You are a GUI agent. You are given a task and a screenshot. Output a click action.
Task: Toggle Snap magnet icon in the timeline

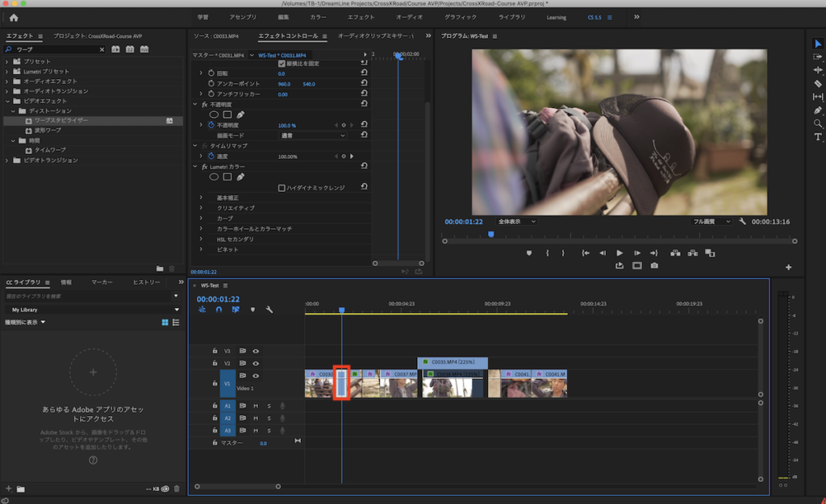click(218, 309)
